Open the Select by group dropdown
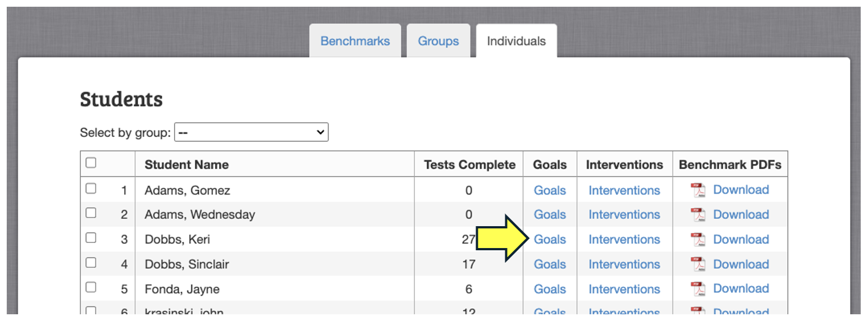868x321 pixels. 251,132
